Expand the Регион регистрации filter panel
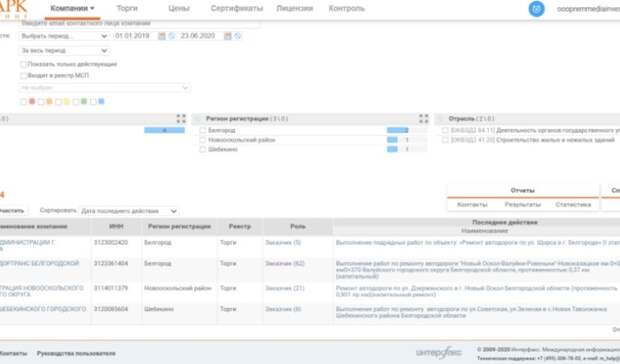 (423, 119)
